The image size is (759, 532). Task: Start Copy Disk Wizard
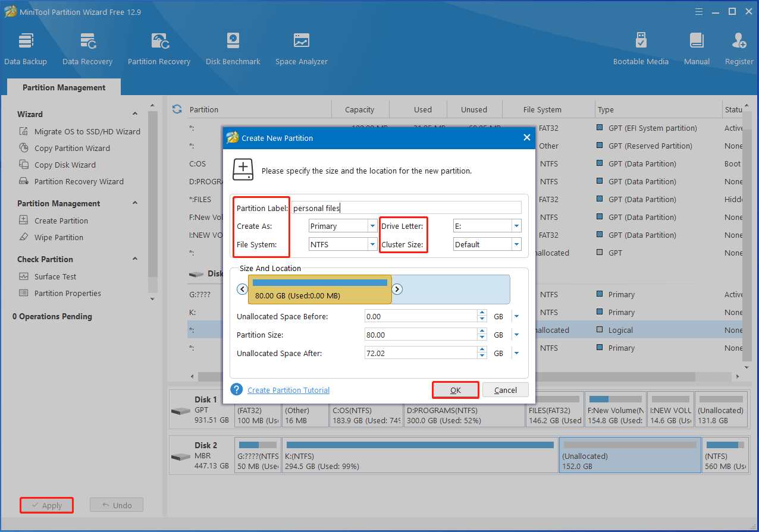click(x=58, y=165)
